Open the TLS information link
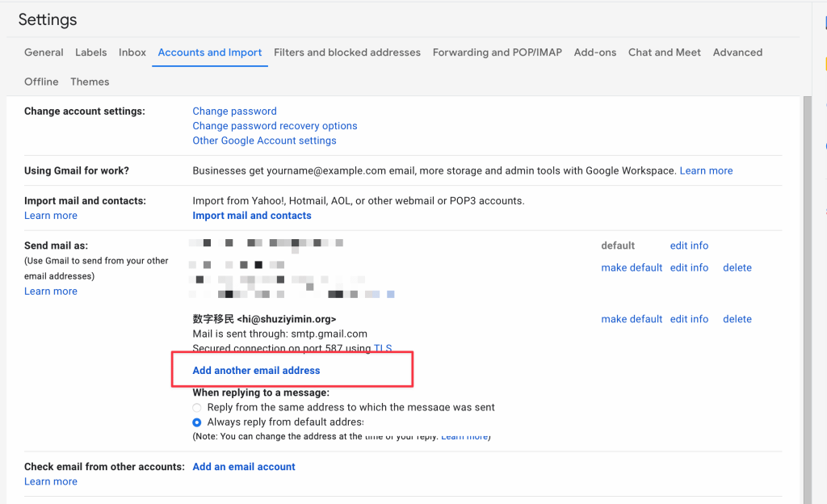This screenshot has width=827, height=504. pyautogui.click(x=383, y=349)
